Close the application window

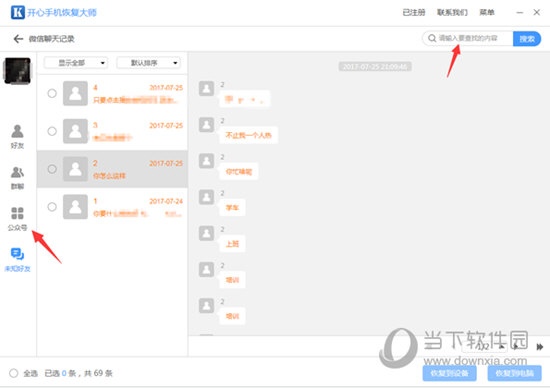(x=537, y=13)
